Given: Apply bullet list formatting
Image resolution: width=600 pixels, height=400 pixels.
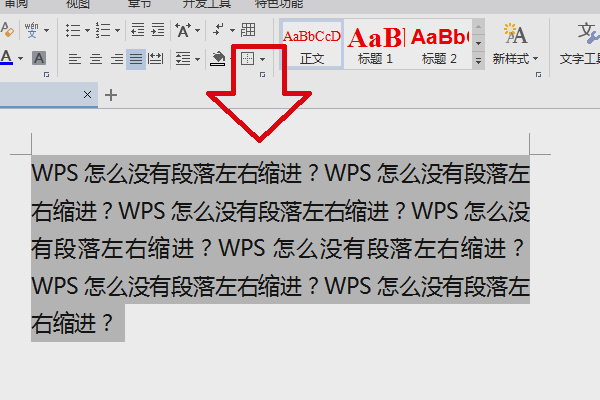Looking at the screenshot, I should coord(73,30).
